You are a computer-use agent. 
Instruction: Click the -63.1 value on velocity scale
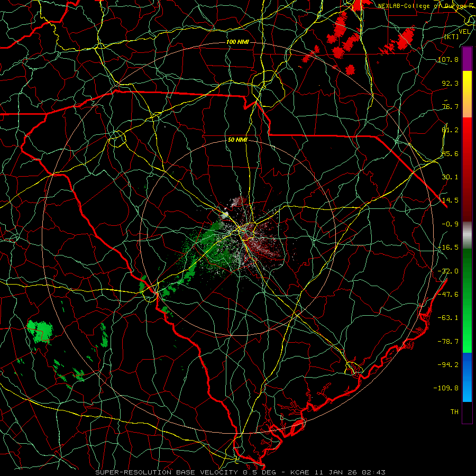click(x=448, y=318)
